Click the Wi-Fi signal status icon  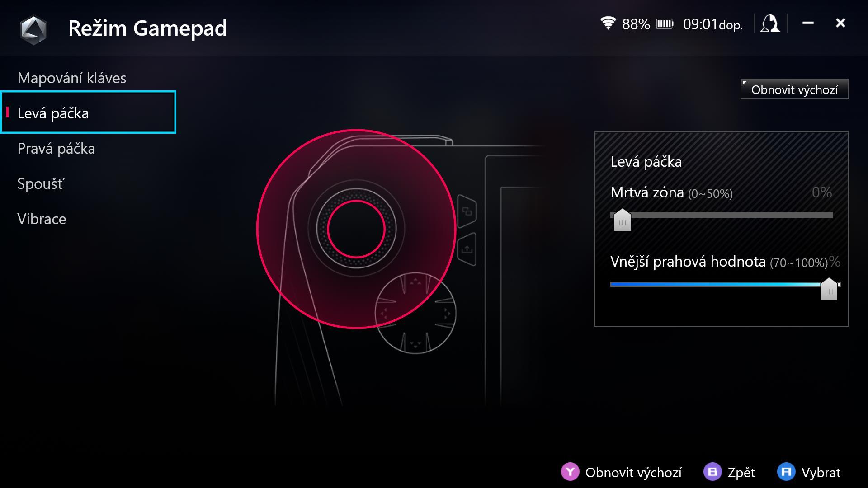[608, 23]
